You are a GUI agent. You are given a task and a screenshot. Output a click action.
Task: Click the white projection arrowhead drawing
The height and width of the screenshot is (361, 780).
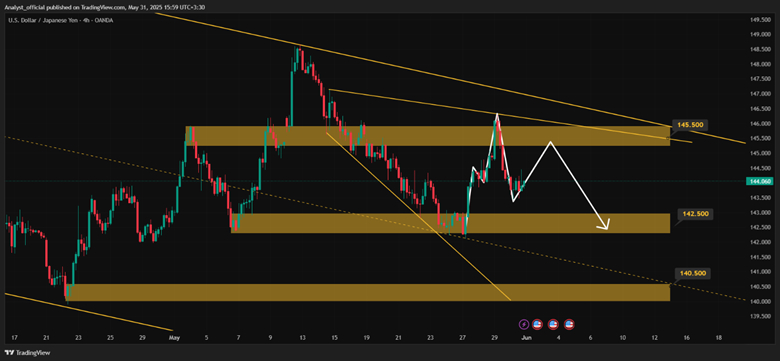tap(604, 225)
